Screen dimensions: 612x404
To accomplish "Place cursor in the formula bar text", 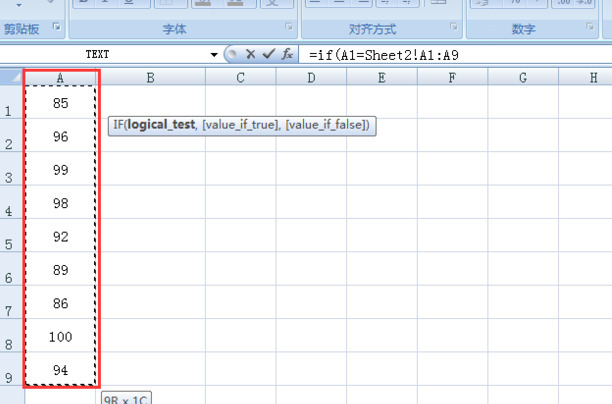I will 384,55.
